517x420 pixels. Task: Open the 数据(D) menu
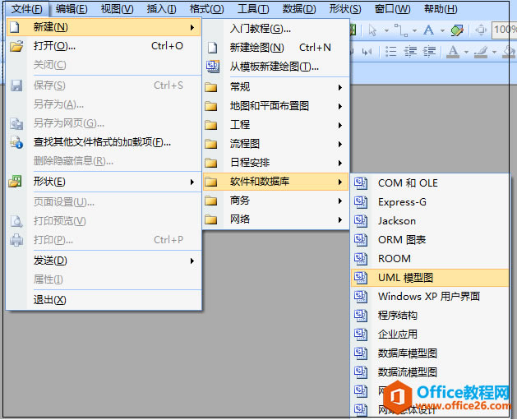coord(299,9)
